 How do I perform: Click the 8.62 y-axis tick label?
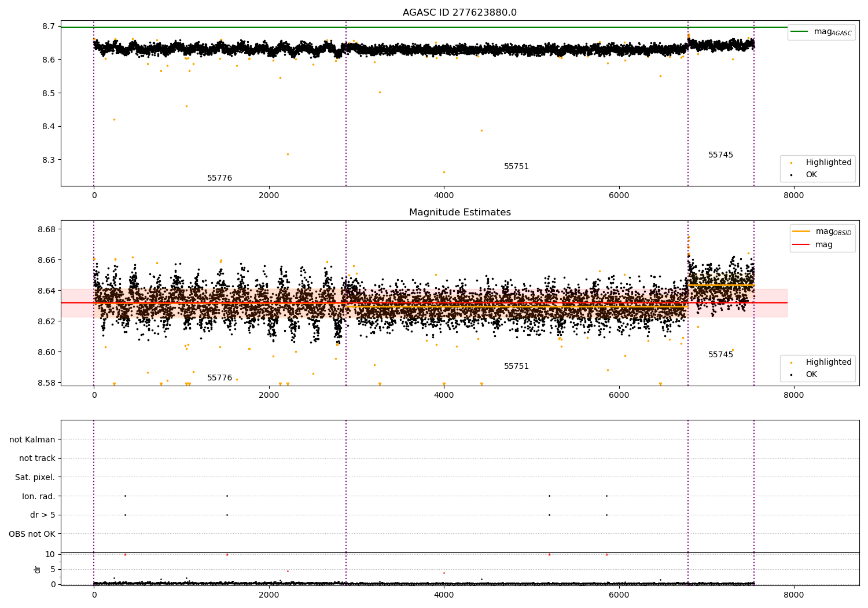pyautogui.click(x=46, y=321)
